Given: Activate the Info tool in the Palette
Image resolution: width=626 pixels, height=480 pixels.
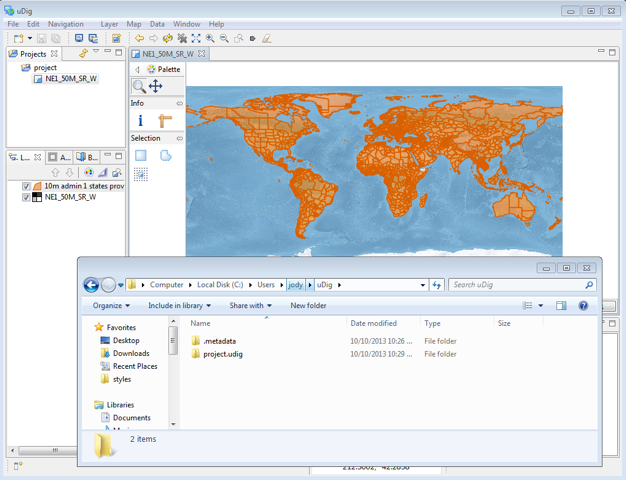Looking at the screenshot, I should 140,120.
